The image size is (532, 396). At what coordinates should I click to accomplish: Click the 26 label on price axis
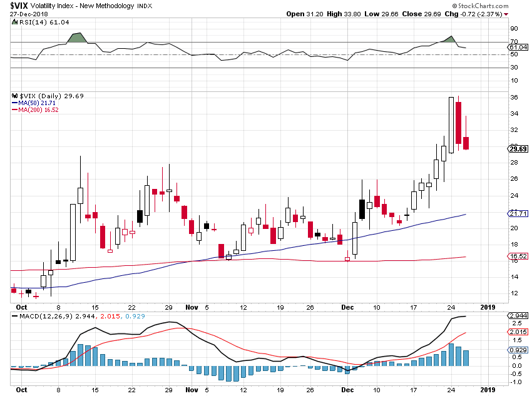514,179
